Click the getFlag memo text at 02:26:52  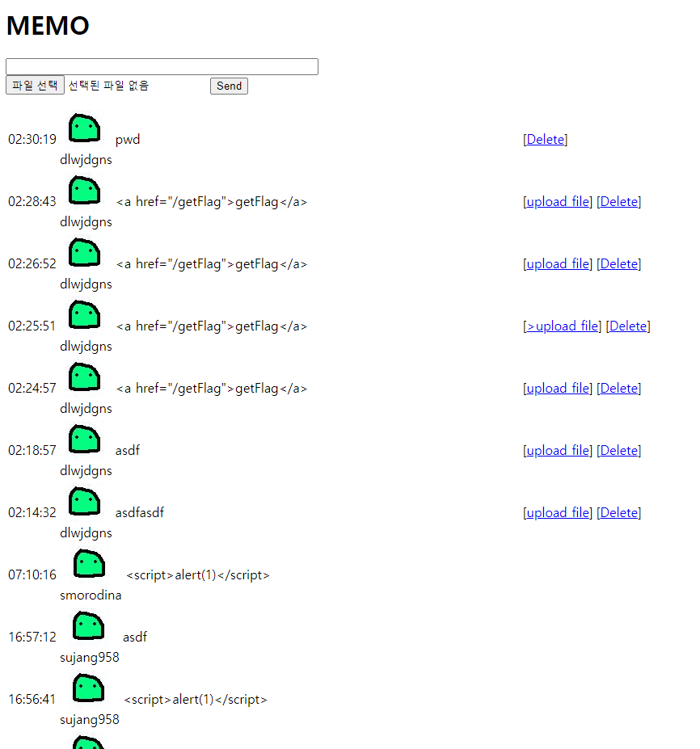pos(212,264)
